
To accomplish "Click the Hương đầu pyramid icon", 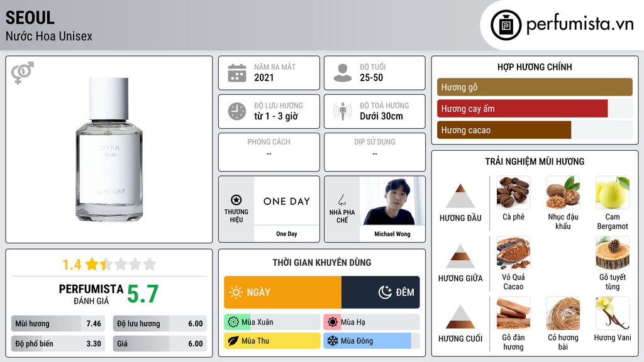I will tap(460, 196).
